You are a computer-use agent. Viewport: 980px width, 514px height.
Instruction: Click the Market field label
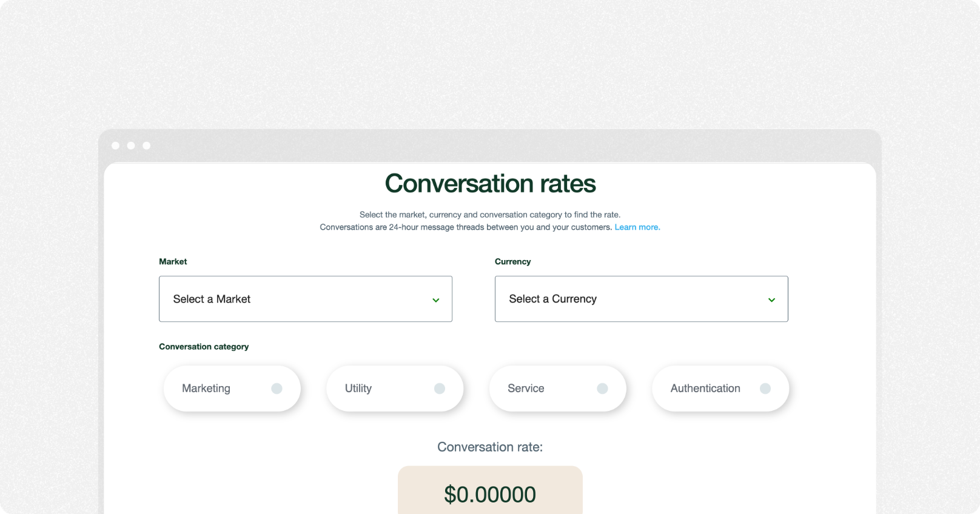(x=173, y=262)
